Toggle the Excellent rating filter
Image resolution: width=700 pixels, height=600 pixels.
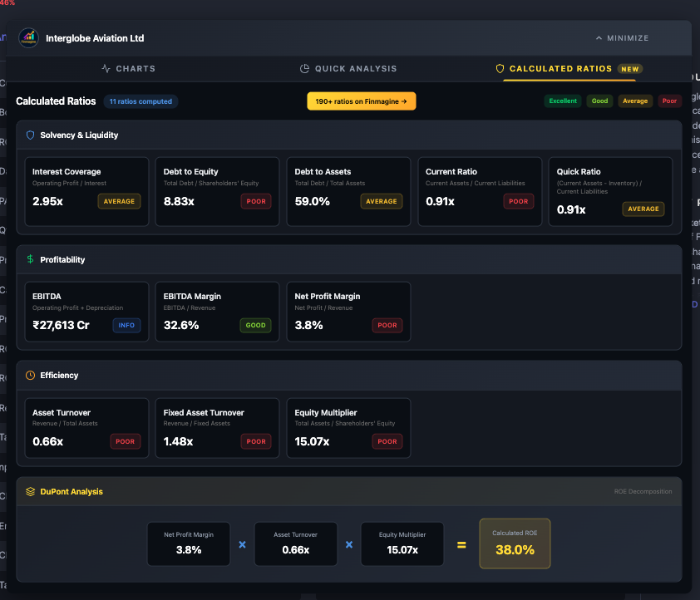click(563, 101)
